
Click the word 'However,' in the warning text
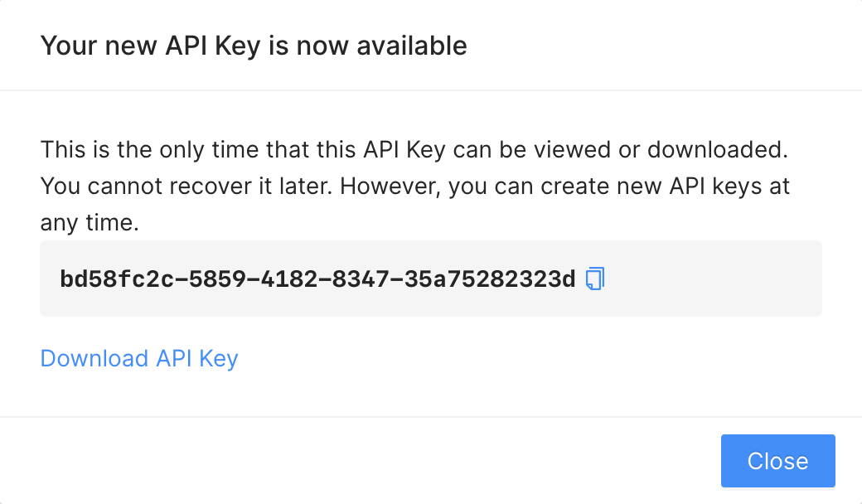[390, 187]
